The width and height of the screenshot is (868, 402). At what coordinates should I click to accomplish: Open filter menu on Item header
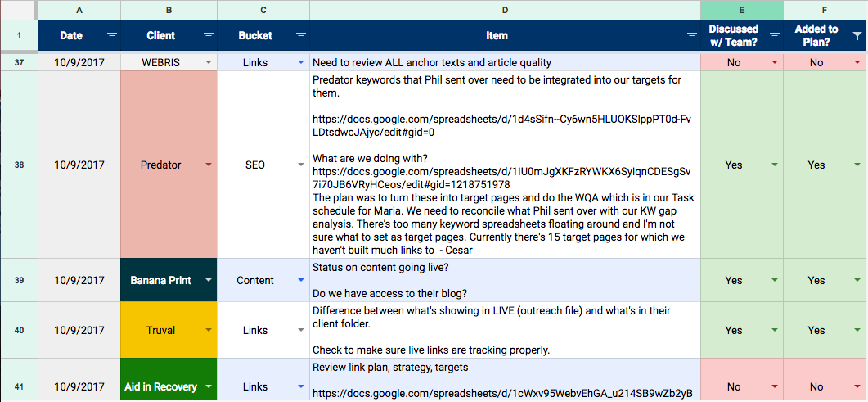692,35
